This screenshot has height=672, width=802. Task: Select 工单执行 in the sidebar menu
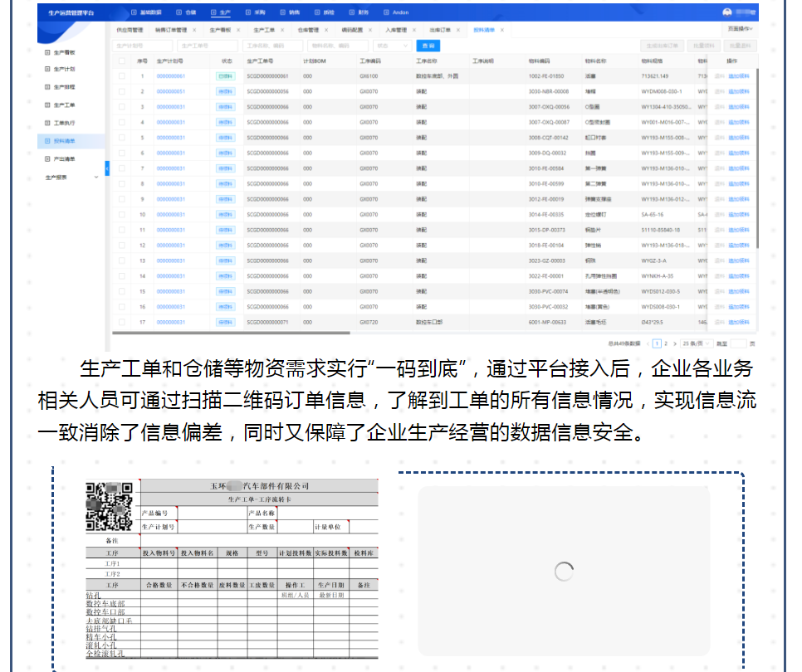click(64, 124)
